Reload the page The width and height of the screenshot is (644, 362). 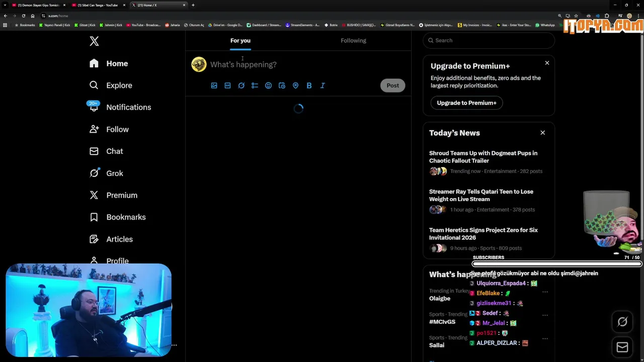pyautogui.click(x=23, y=16)
